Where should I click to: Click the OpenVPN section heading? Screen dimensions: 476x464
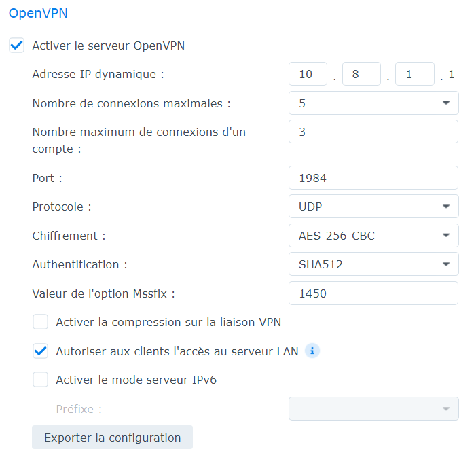click(x=38, y=13)
